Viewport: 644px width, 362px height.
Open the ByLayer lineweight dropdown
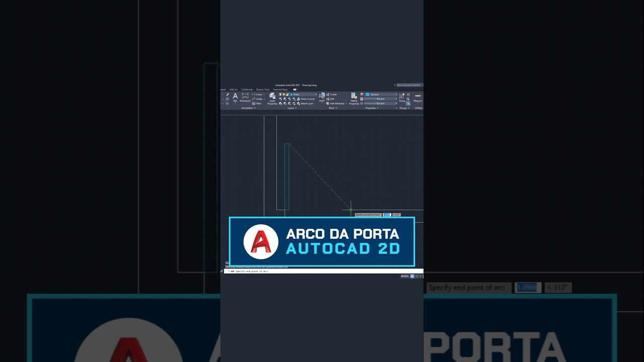(381, 99)
